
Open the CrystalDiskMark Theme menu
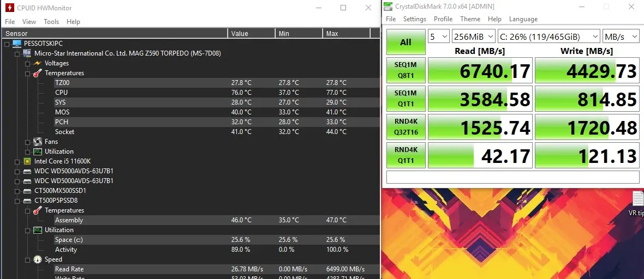coord(470,19)
